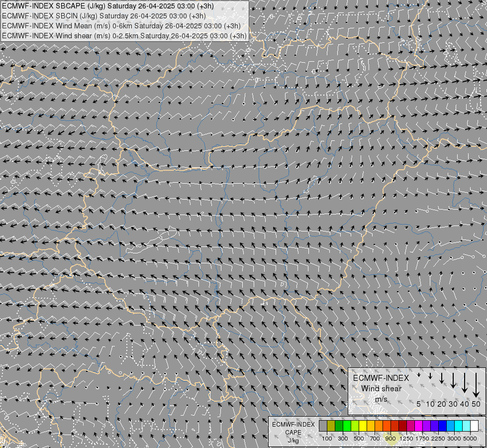This screenshot has height=448, width=487.
Task: Click the 5 m/s wind shear legend arrow
Action: coord(419,375)
